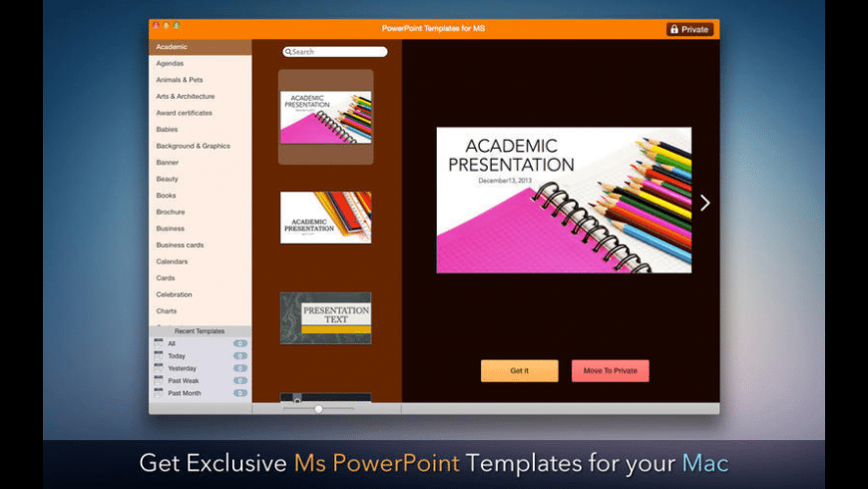Select the Business cards category
The image size is (868, 489).
point(200,244)
